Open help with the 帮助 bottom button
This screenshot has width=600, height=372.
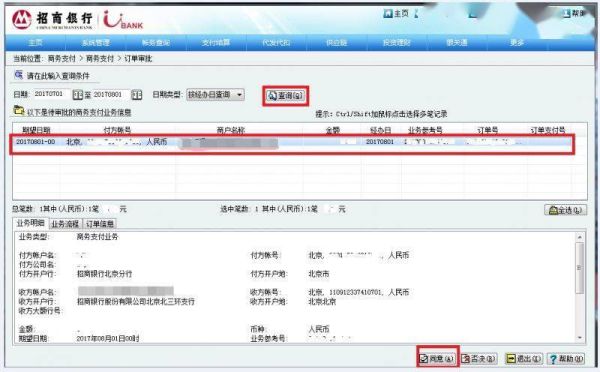click(566, 359)
